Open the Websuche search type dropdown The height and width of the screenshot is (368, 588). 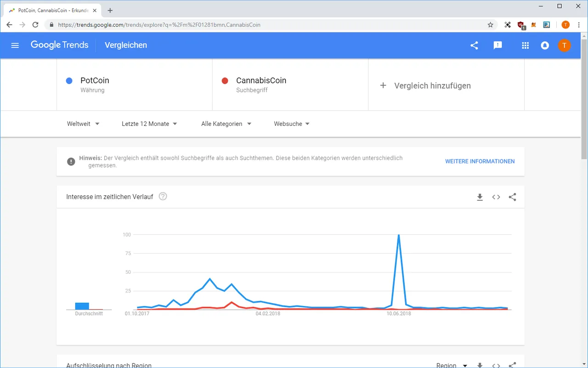(292, 124)
